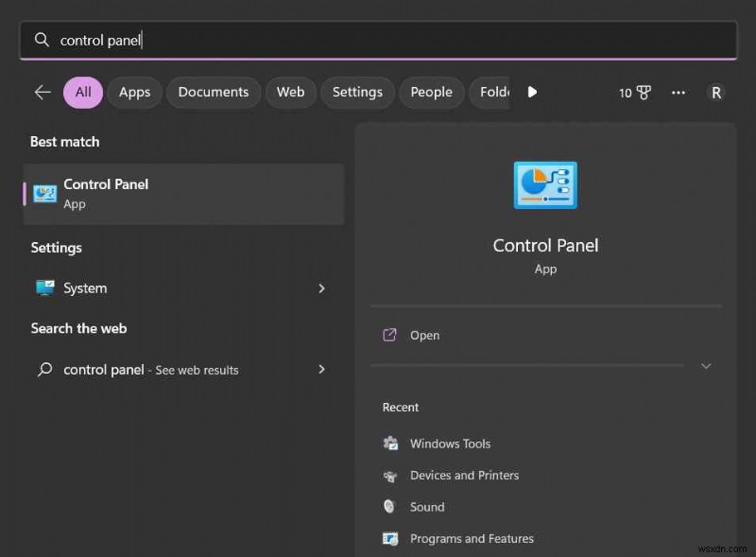Open Windows Tools from Recent

[450, 443]
